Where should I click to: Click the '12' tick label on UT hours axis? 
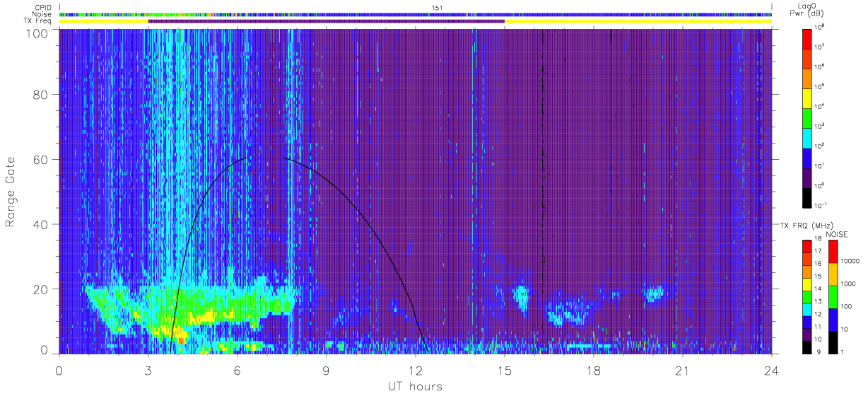416,370
